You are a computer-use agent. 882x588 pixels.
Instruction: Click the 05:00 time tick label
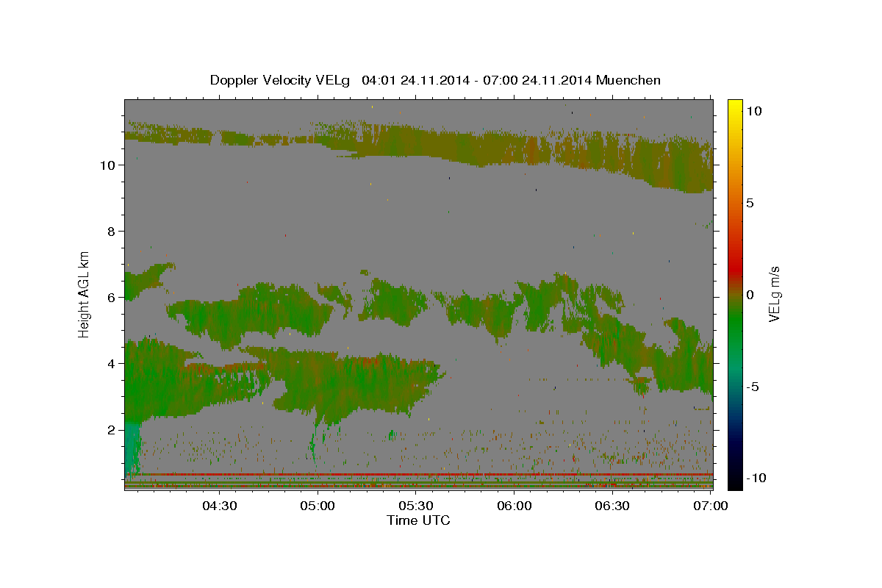318,506
